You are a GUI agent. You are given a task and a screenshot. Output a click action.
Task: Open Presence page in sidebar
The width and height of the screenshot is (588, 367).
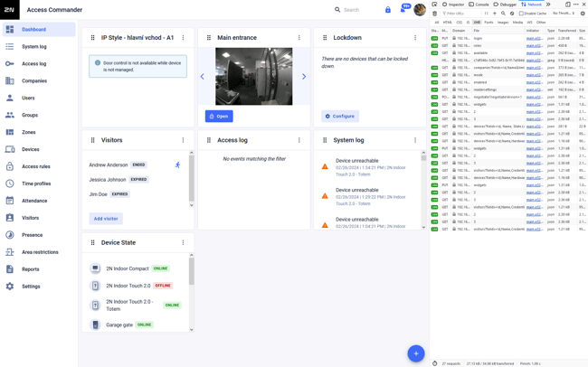[39, 235]
